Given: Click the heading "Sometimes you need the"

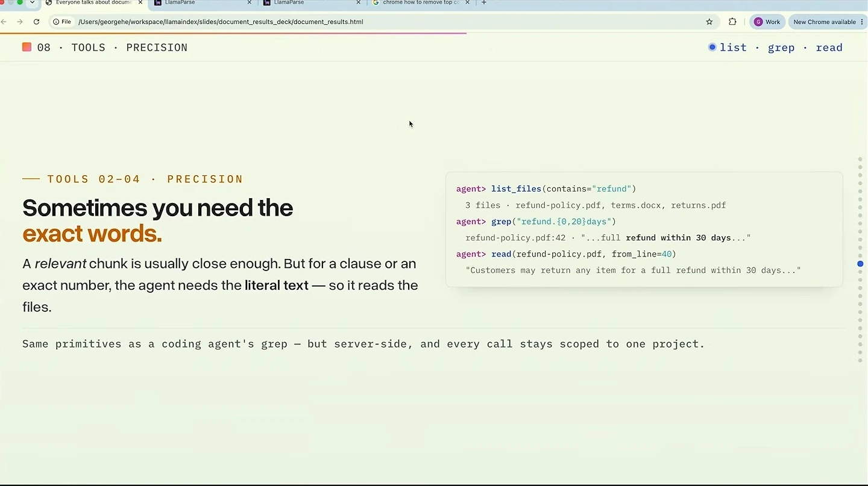Looking at the screenshot, I should (x=158, y=208).
